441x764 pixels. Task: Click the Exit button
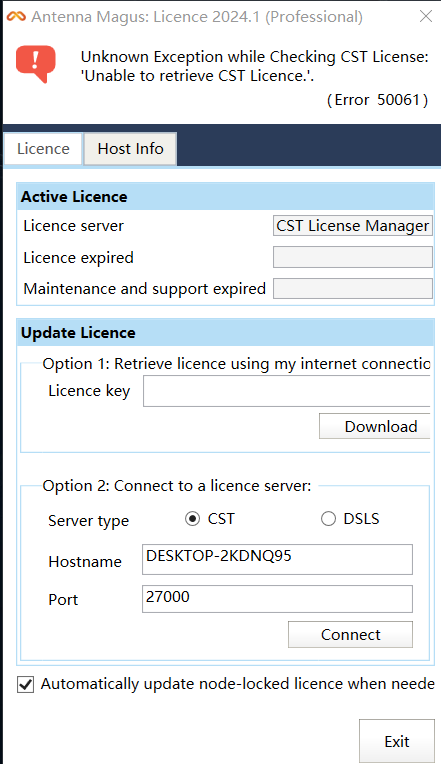397,741
